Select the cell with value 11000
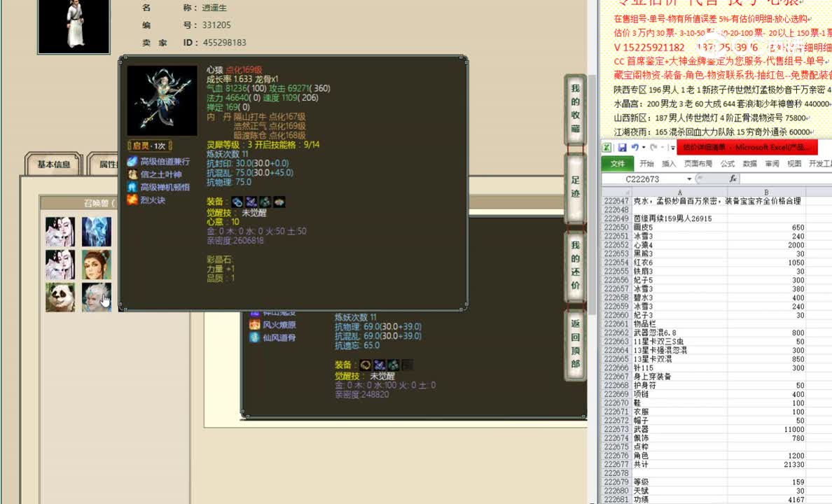The width and height of the screenshot is (832, 504). pyautogui.click(x=767, y=429)
